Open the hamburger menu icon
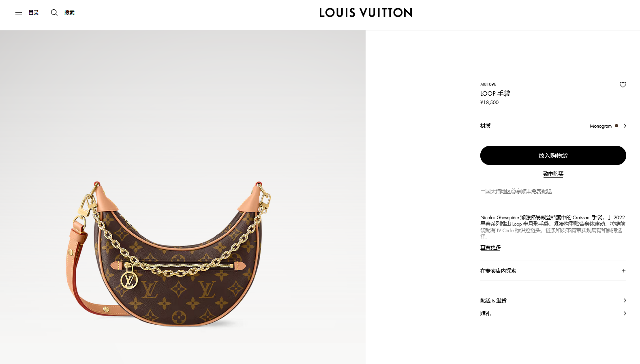The width and height of the screenshot is (640, 364). click(x=19, y=13)
